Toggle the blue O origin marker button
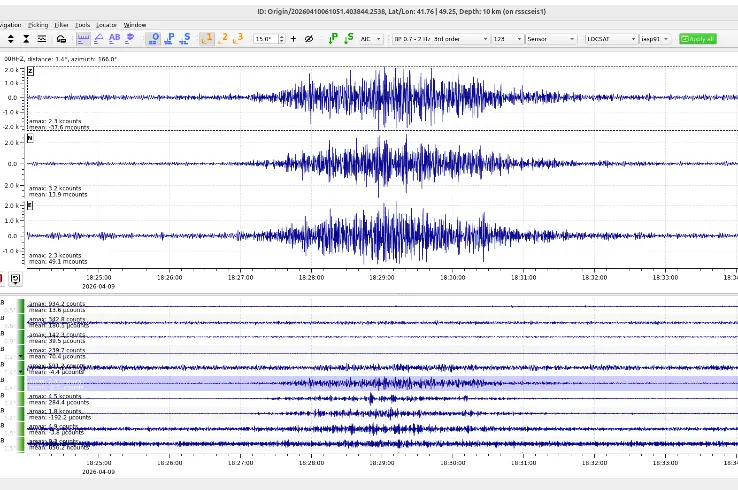 (x=154, y=38)
